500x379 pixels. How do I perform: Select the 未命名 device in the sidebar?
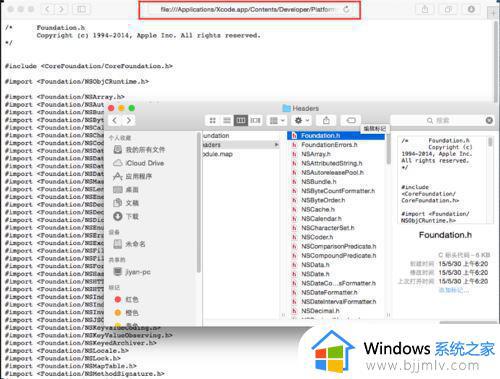pos(129,244)
